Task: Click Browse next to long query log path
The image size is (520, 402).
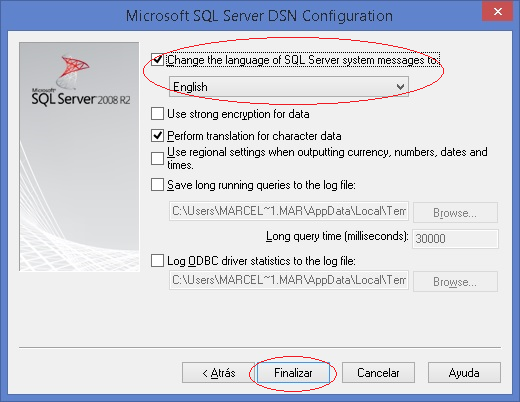Action: coord(455,212)
